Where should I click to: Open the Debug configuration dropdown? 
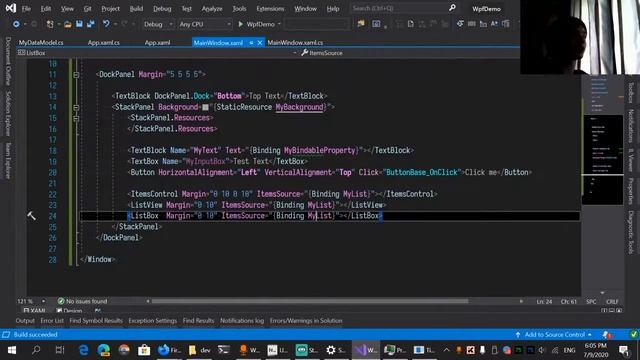click(x=158, y=24)
